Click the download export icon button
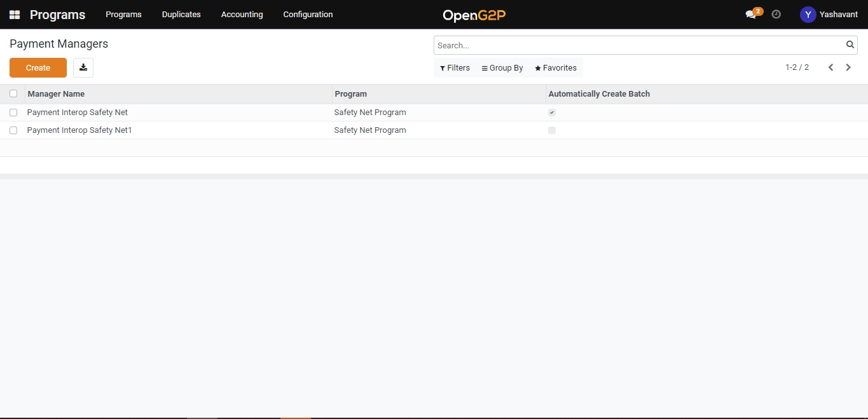 (83, 68)
